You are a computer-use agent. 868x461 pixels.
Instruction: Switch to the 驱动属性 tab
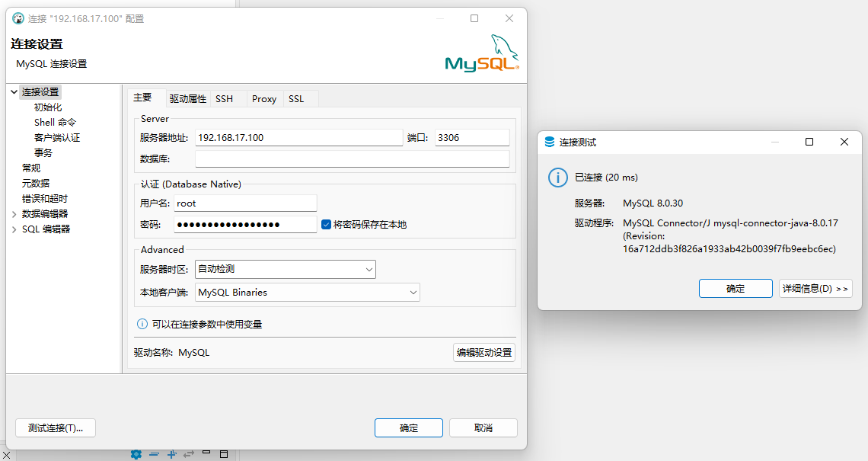click(x=187, y=99)
